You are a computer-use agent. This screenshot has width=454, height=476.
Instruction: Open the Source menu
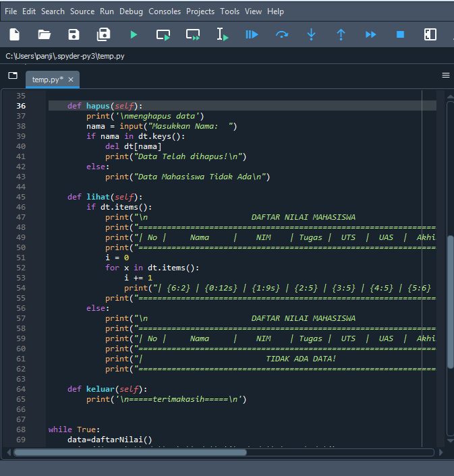[x=82, y=11]
